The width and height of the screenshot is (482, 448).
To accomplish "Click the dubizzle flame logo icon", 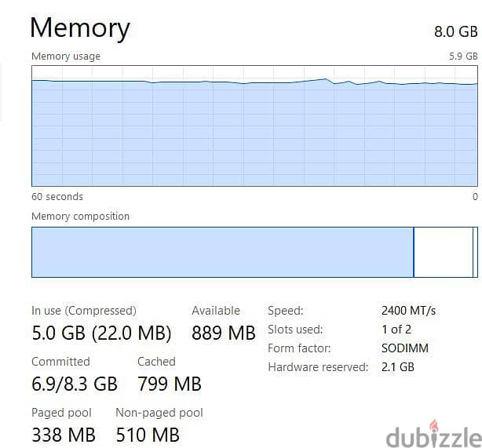I will [433, 425].
